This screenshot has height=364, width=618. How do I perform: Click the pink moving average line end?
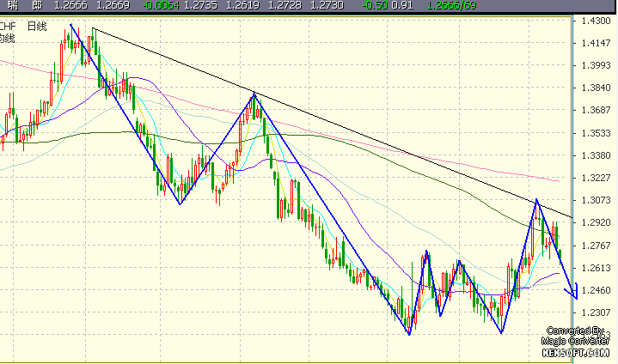(559, 181)
